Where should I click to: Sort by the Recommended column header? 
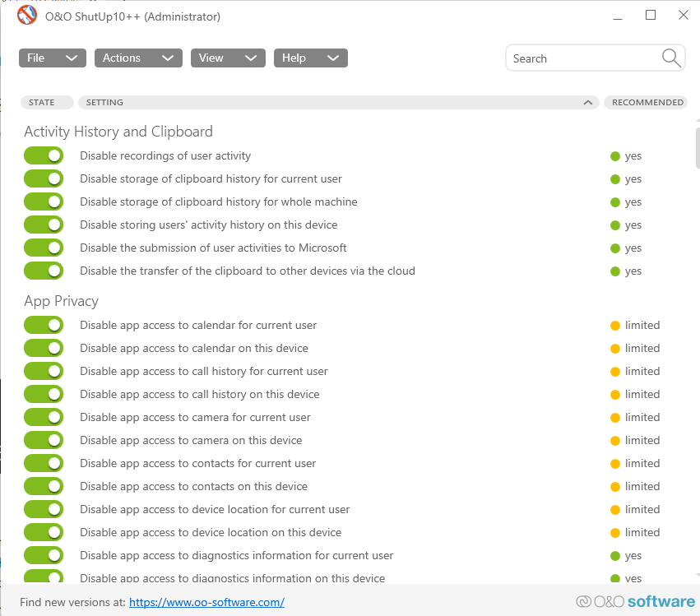click(x=647, y=103)
